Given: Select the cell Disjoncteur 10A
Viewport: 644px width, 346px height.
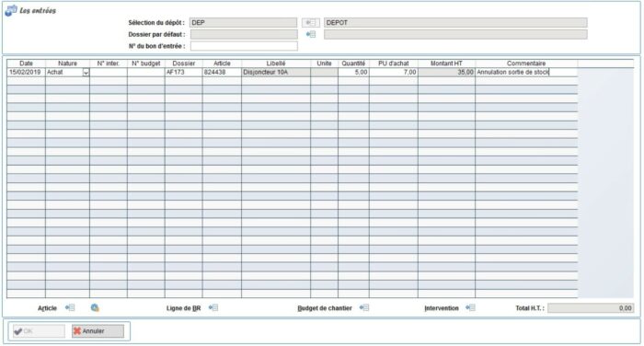Looking at the screenshot, I should (276, 73).
